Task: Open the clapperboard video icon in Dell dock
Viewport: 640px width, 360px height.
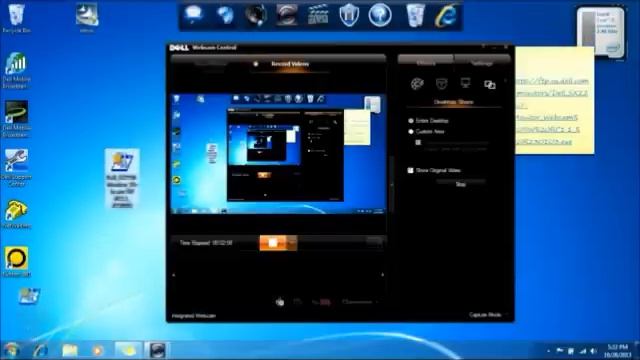Action: pos(318,15)
